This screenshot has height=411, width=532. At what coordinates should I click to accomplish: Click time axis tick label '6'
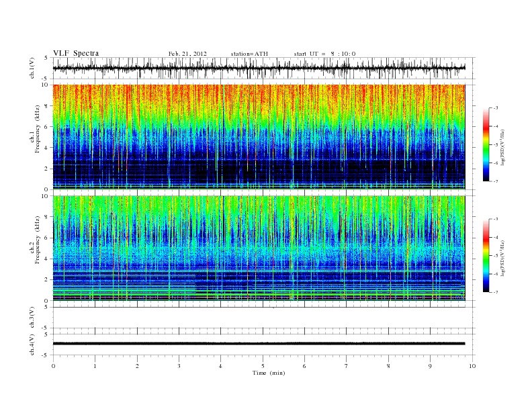click(x=304, y=366)
